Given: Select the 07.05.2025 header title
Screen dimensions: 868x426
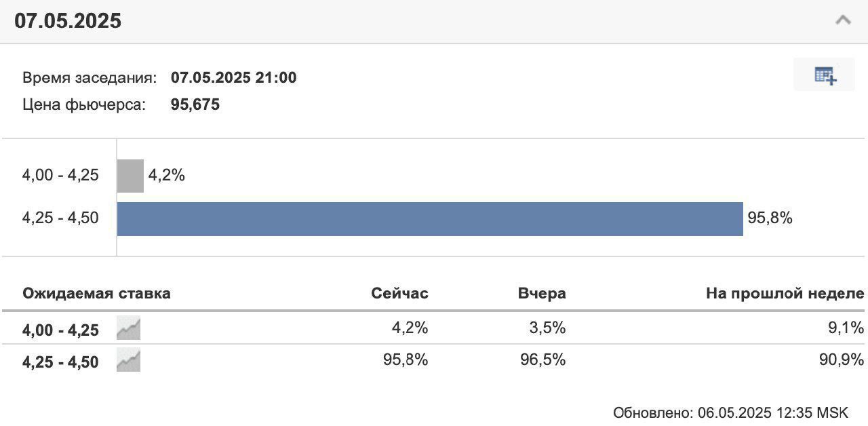Looking at the screenshot, I should 68,20.
